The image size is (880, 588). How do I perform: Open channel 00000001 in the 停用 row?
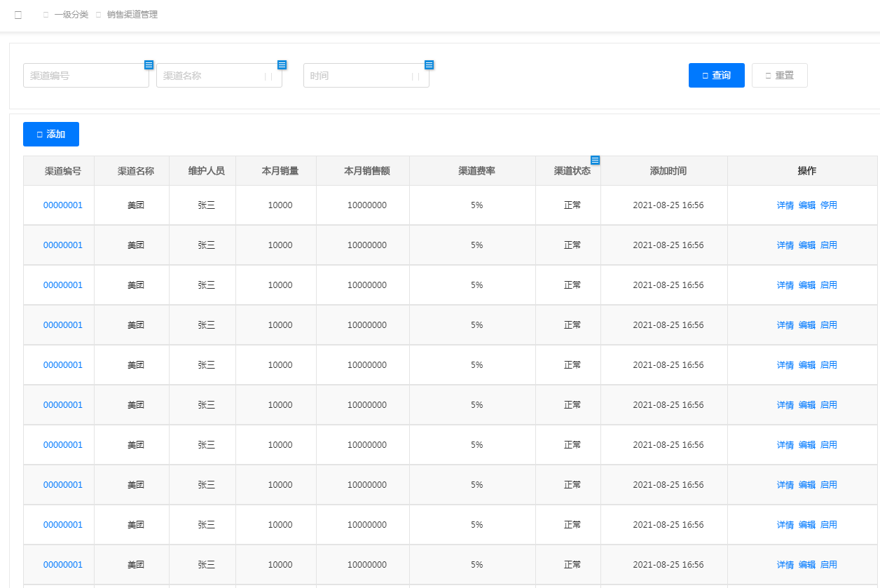click(63, 205)
